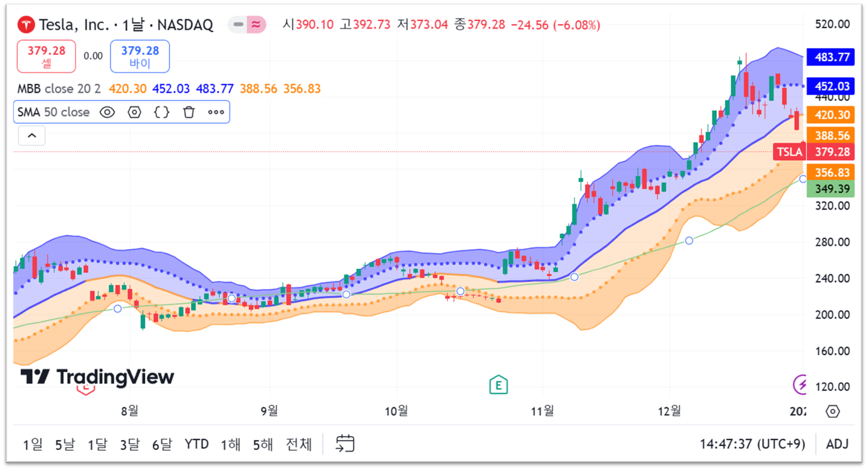This screenshot has height=470, width=868.
Task: Click the clock time 14:47:37 (UTC+9)
Action: coord(752,444)
